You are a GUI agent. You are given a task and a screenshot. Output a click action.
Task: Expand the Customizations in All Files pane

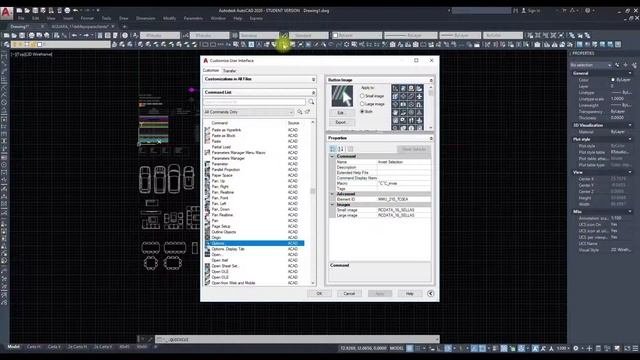tap(313, 79)
